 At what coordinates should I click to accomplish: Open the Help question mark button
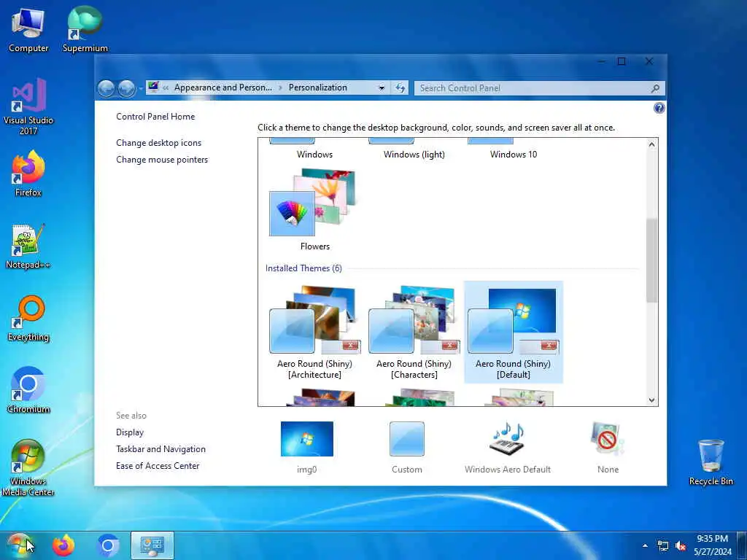coord(659,108)
